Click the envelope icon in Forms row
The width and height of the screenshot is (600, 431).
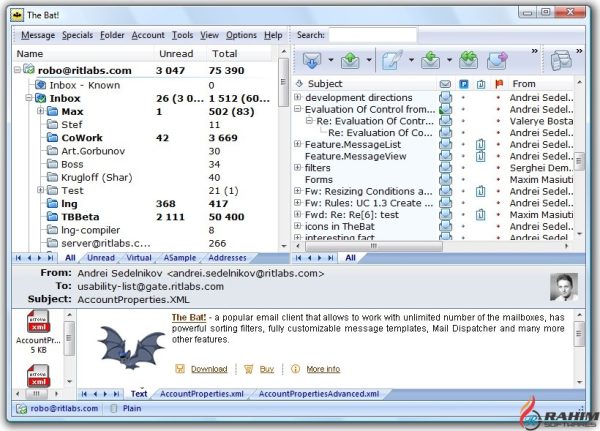point(445,180)
